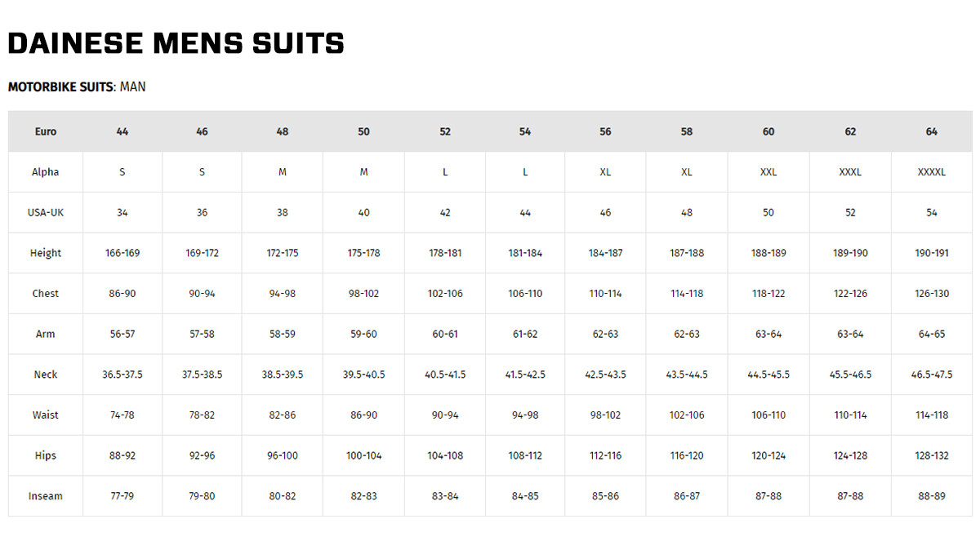Click the USA-UK row label

[x=46, y=212]
